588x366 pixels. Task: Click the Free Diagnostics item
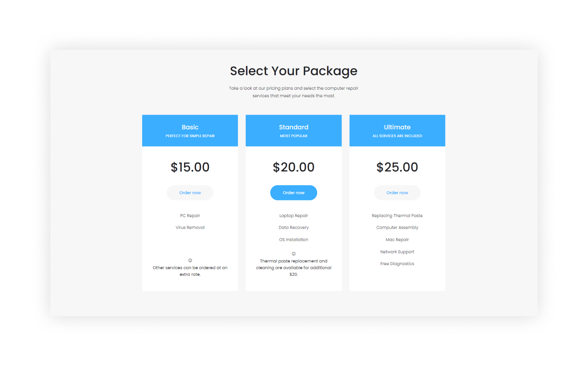tap(397, 264)
